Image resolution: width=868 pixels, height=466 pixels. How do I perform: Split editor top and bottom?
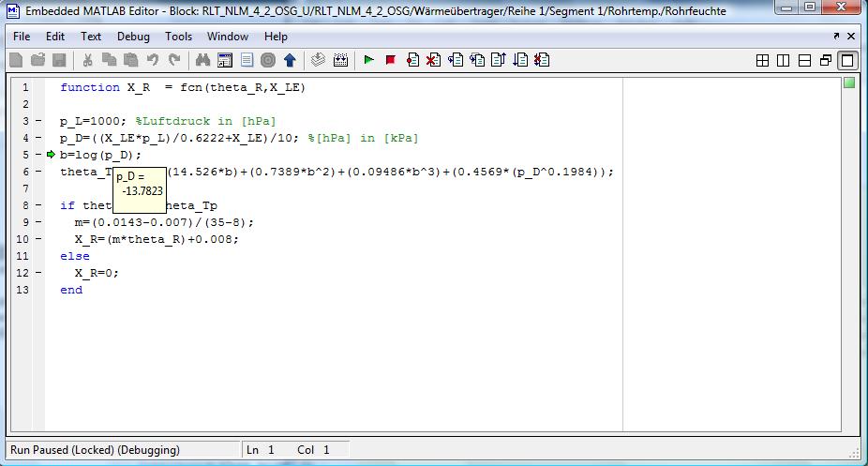pyautogui.click(x=804, y=60)
